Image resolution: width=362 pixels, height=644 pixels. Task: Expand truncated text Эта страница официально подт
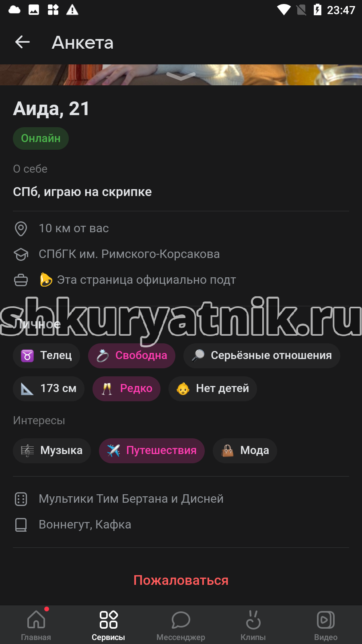[146, 280]
